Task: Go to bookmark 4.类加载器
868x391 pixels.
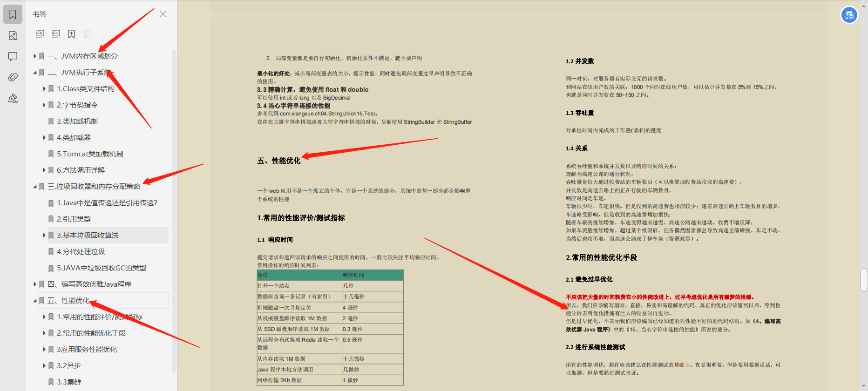Action: pyautogui.click(x=74, y=138)
